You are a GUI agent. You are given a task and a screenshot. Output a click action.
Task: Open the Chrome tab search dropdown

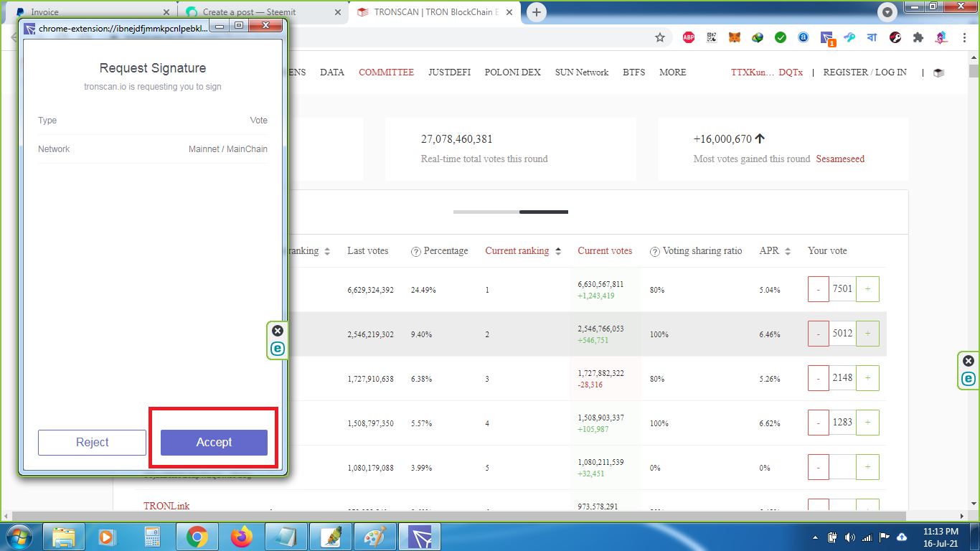(x=888, y=12)
